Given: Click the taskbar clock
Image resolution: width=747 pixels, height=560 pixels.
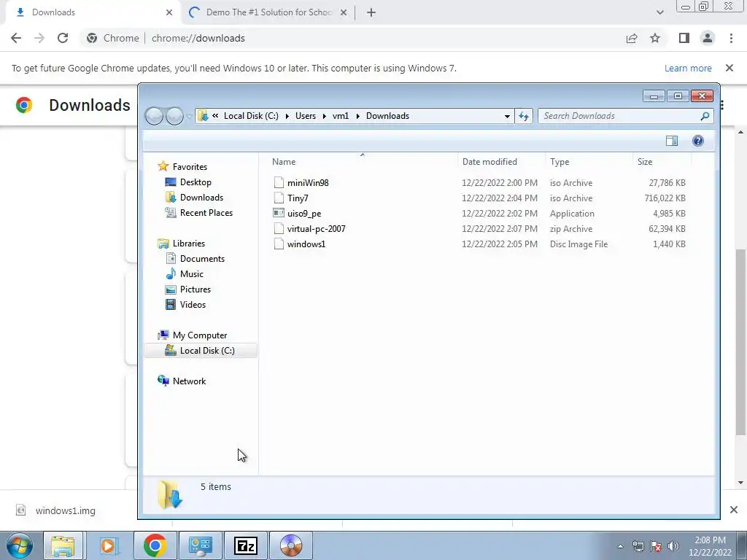Looking at the screenshot, I should point(710,546).
